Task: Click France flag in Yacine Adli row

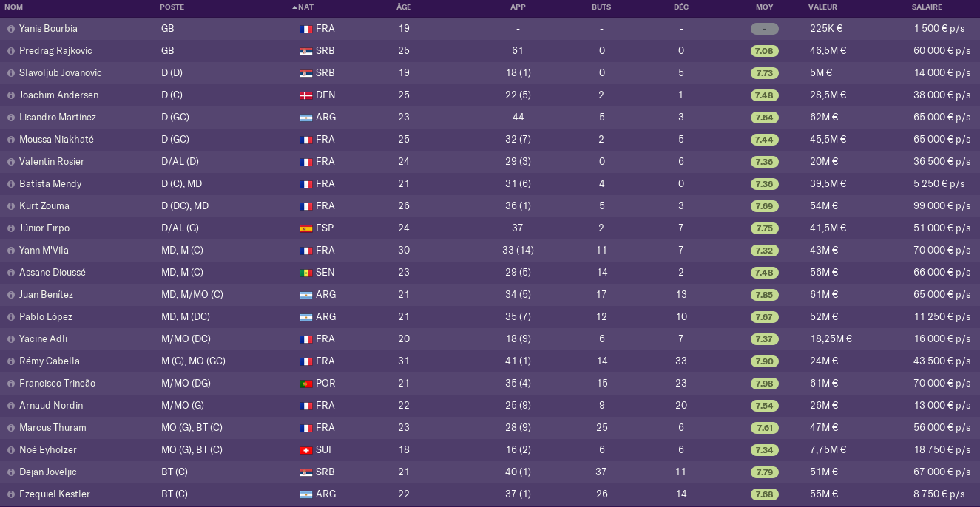Action: coord(305,339)
